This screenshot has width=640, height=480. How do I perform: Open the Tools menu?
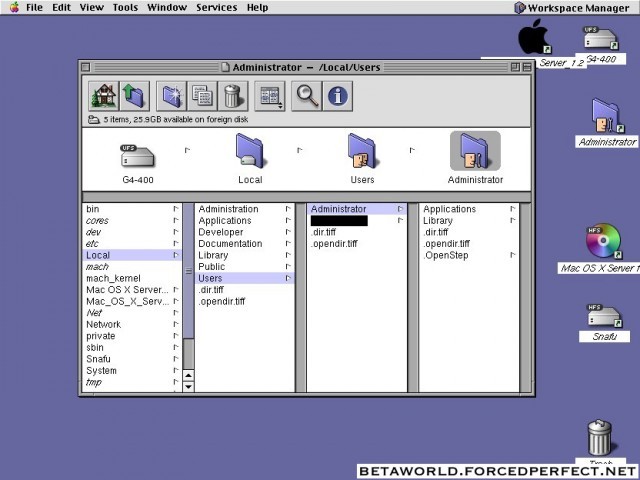coord(125,7)
